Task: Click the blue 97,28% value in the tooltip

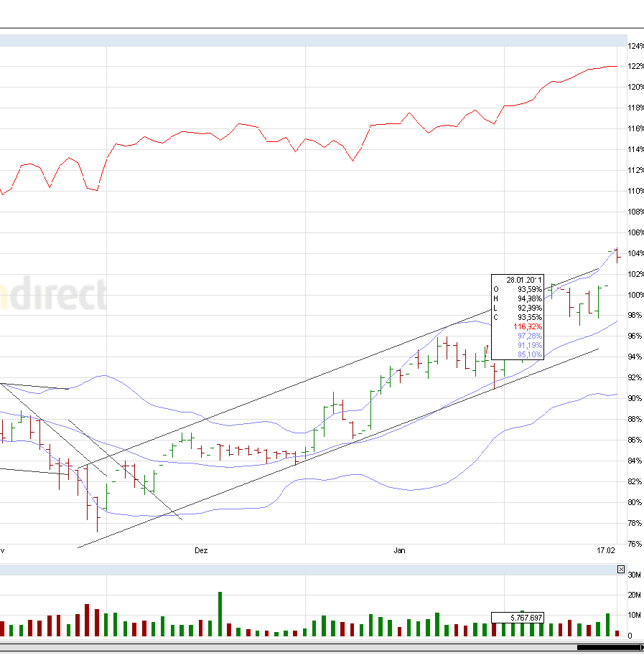Action: click(x=529, y=335)
